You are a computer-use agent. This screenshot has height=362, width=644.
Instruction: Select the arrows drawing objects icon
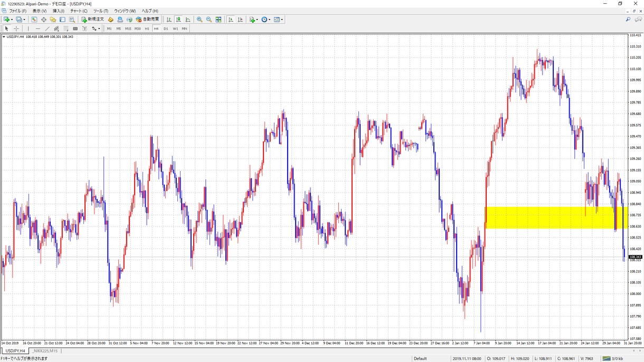click(x=93, y=28)
